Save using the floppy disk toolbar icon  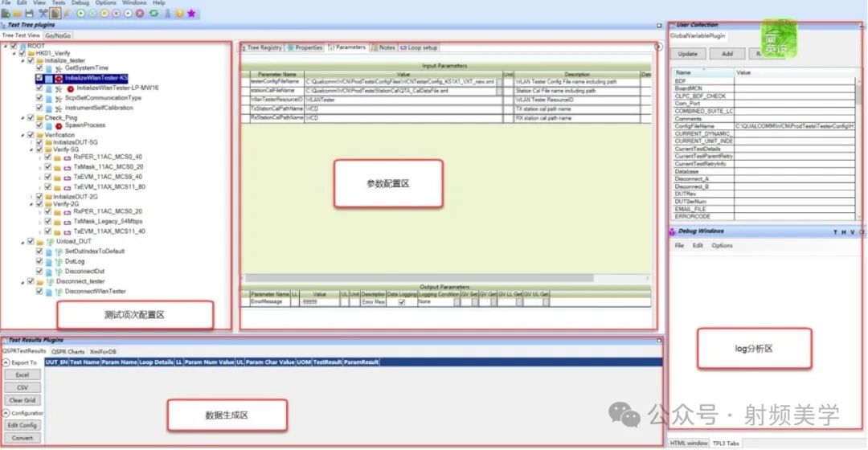coord(30,14)
